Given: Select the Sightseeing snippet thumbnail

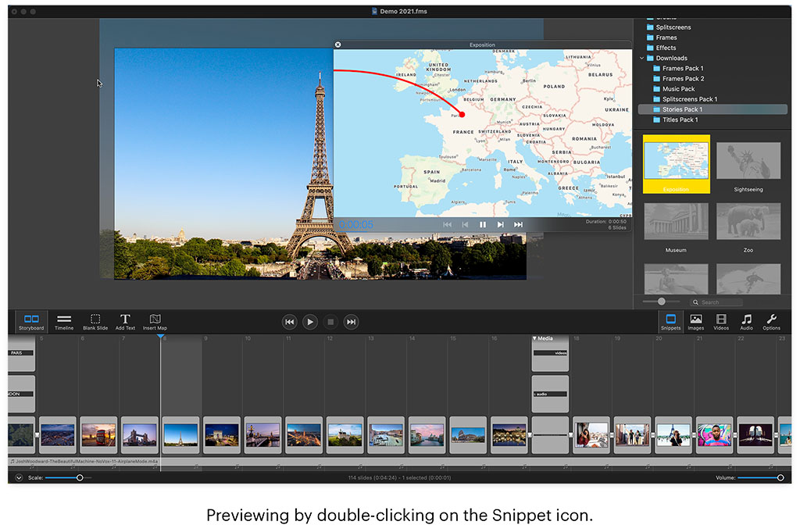Looking at the screenshot, I should coord(748,161).
